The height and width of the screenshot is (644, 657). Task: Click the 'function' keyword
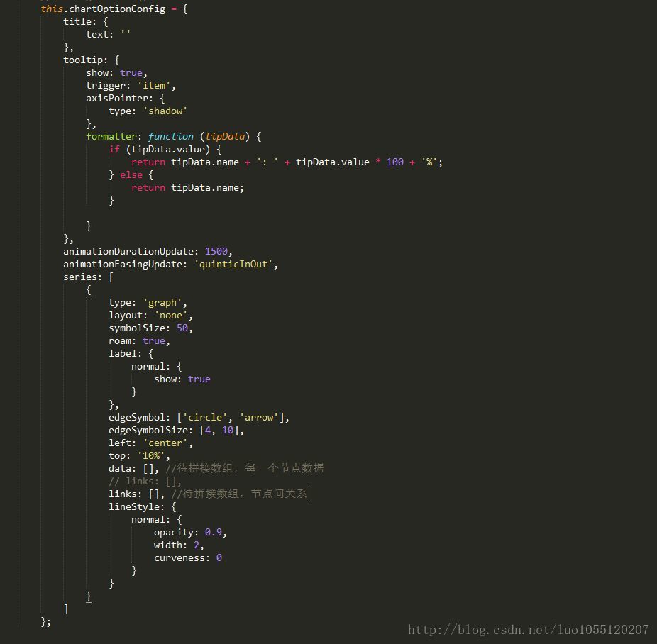point(171,136)
